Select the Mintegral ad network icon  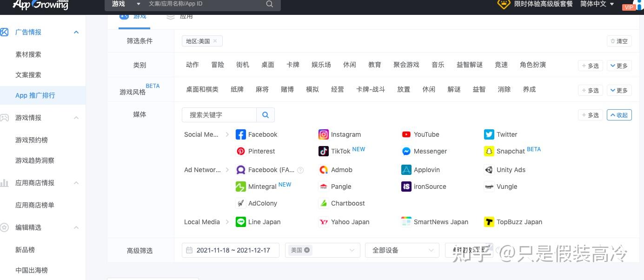[x=240, y=187]
